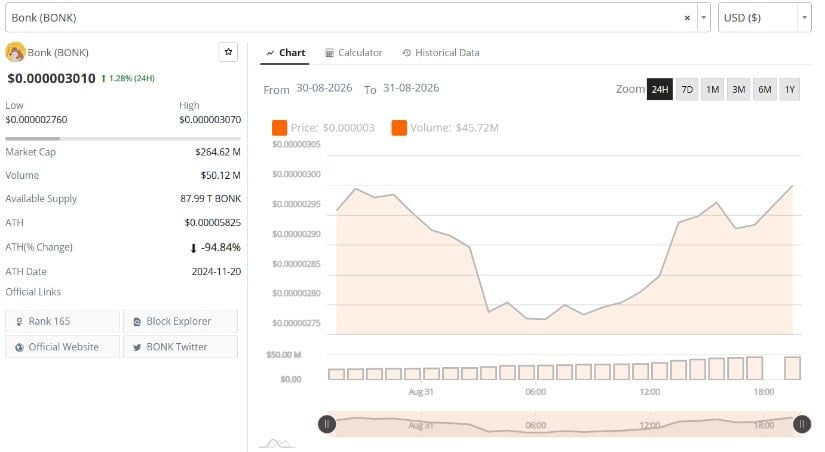Select the 6M zoom range
The height and width of the screenshot is (452, 825).
point(764,89)
